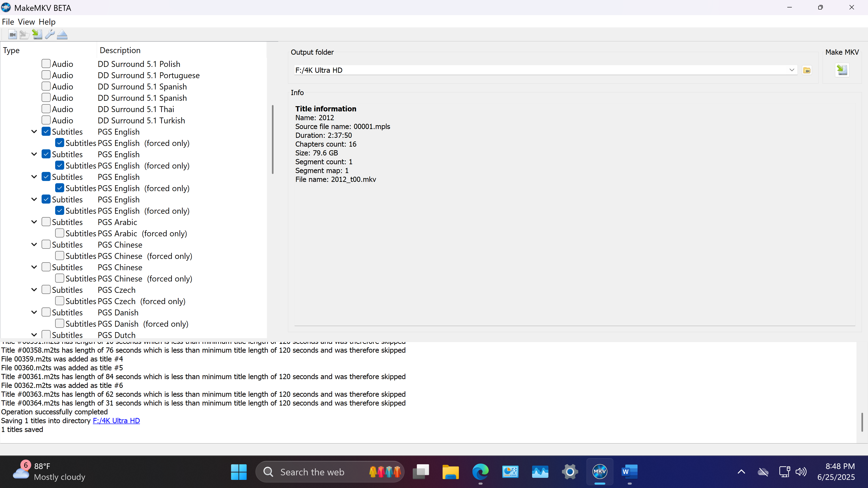Open Control Panel taskbar icon
This screenshot has height=488, width=868.
click(510, 472)
